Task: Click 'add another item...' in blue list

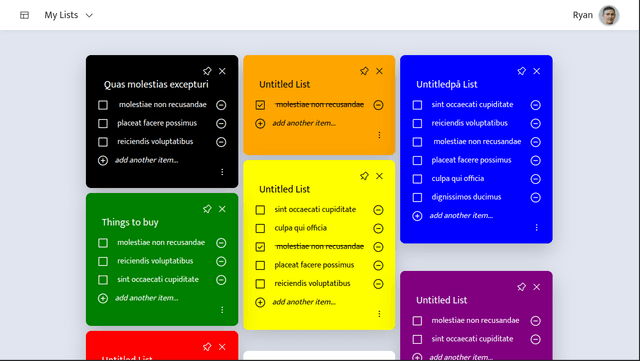Action: click(x=461, y=216)
